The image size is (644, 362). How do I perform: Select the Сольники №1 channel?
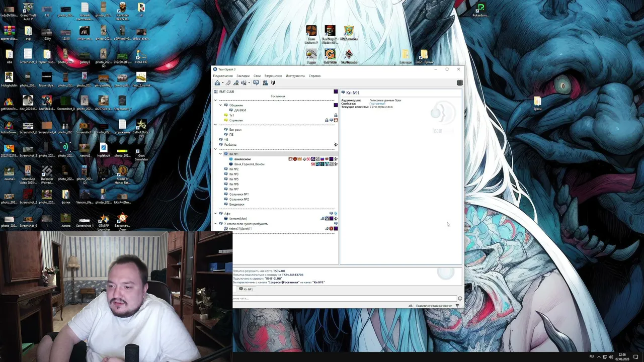[239, 194]
